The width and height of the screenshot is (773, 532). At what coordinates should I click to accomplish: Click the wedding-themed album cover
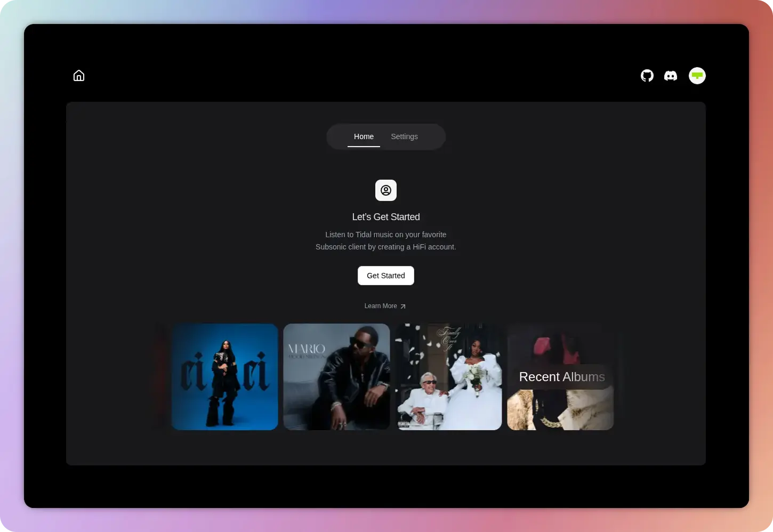[448, 377]
